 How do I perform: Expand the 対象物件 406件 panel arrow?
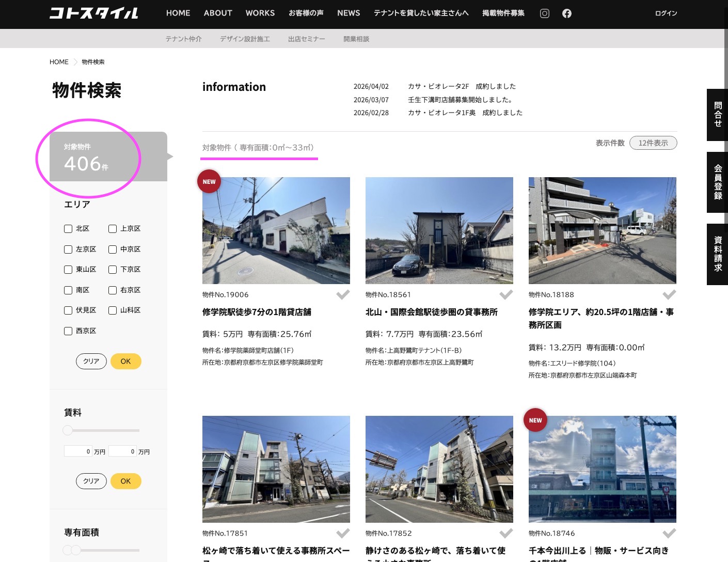170,157
